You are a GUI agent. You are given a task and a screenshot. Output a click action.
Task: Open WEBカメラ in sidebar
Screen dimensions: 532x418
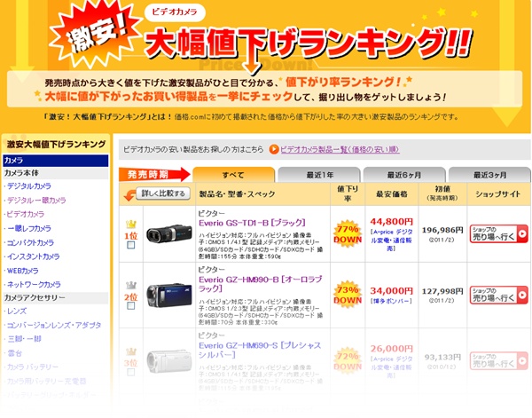click(x=23, y=271)
